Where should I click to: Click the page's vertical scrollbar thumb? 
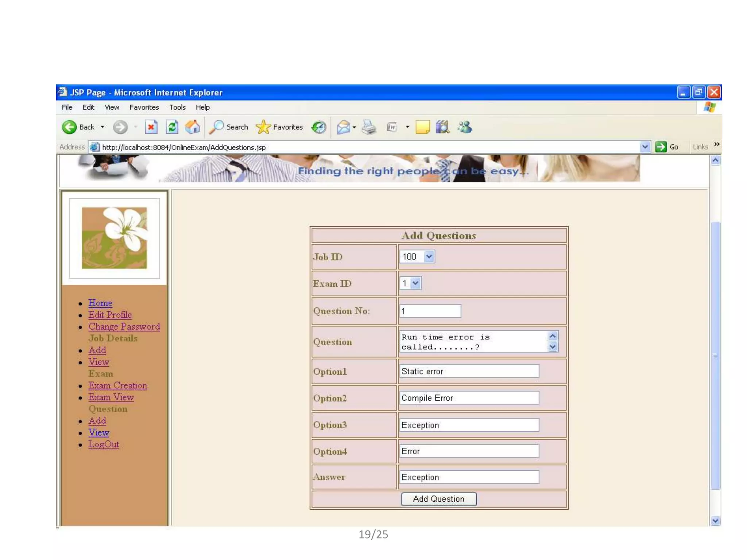coord(715,355)
